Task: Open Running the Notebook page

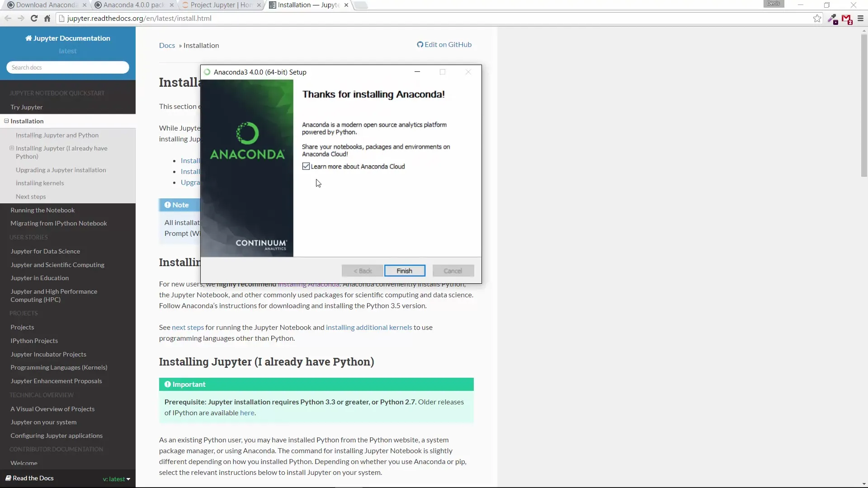Action: (42, 210)
